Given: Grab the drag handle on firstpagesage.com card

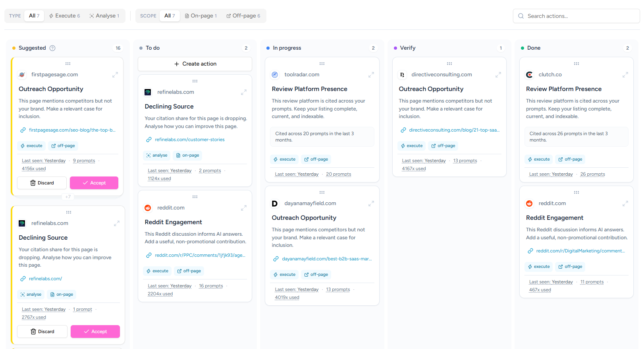Looking at the screenshot, I should [68, 64].
